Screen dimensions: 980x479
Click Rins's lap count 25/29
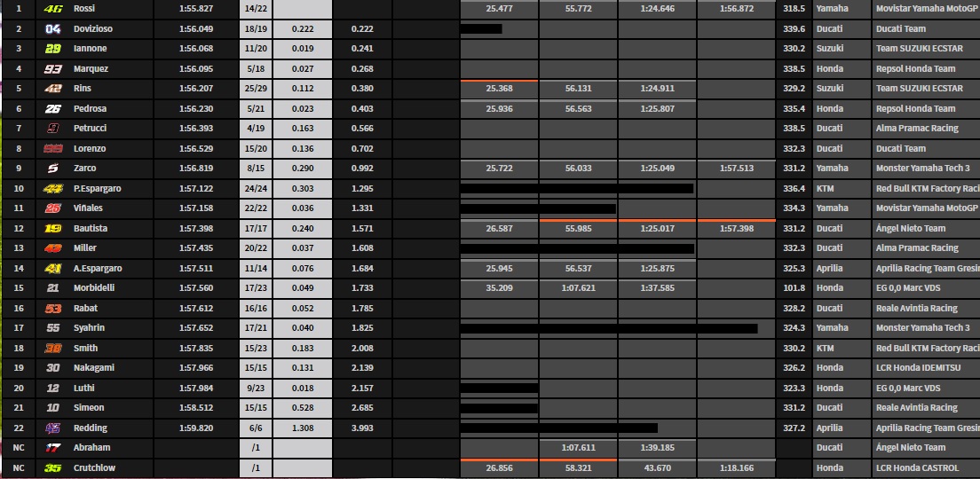255,89
